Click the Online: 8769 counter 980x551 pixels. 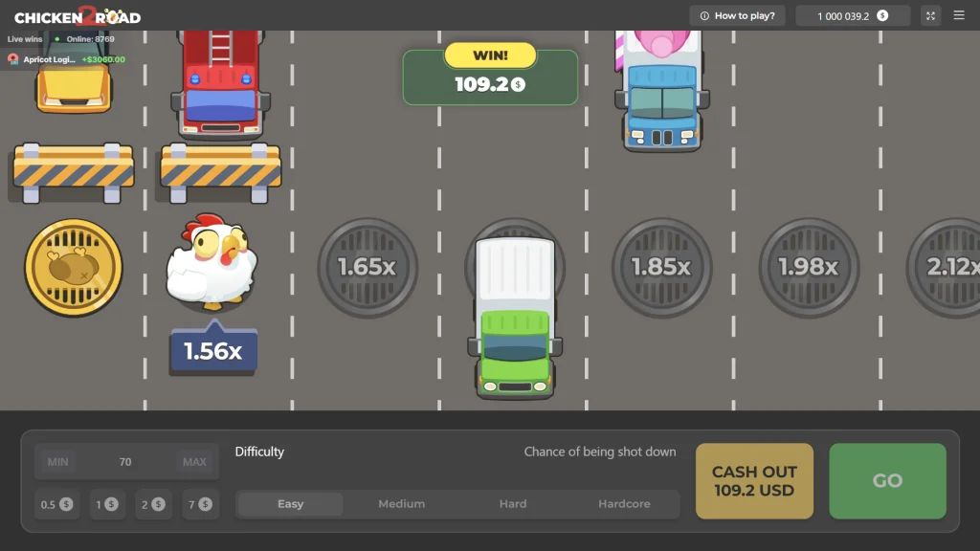tap(91, 38)
